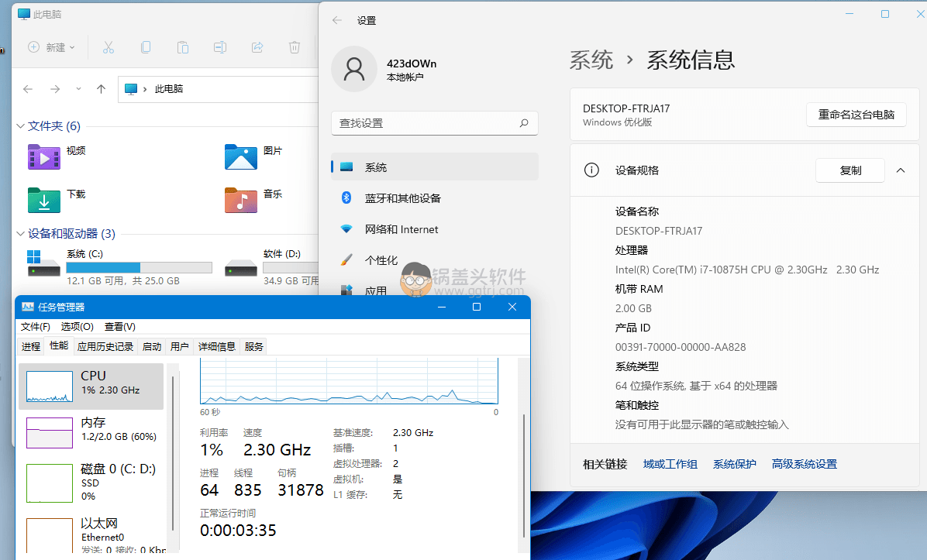Collapse the 设备和驱动器 (3) group
This screenshot has height=560, width=927.
[21, 234]
